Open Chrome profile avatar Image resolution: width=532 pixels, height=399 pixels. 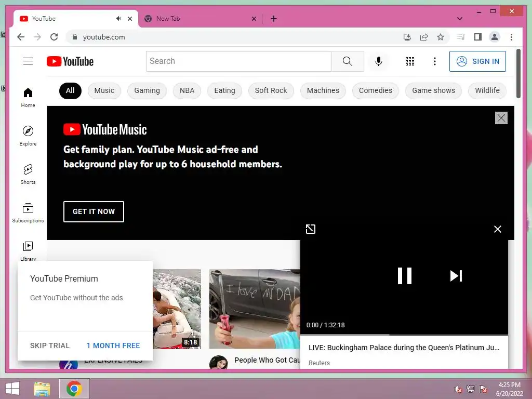pos(495,37)
